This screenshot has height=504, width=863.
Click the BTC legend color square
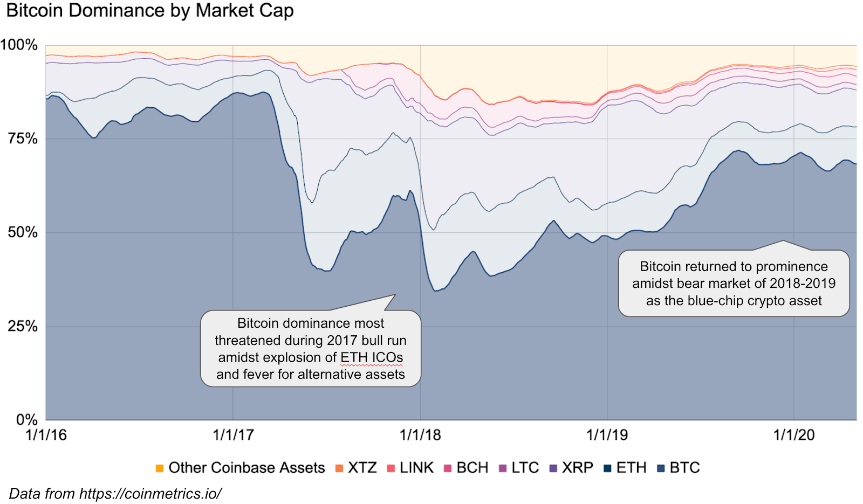[661, 468]
